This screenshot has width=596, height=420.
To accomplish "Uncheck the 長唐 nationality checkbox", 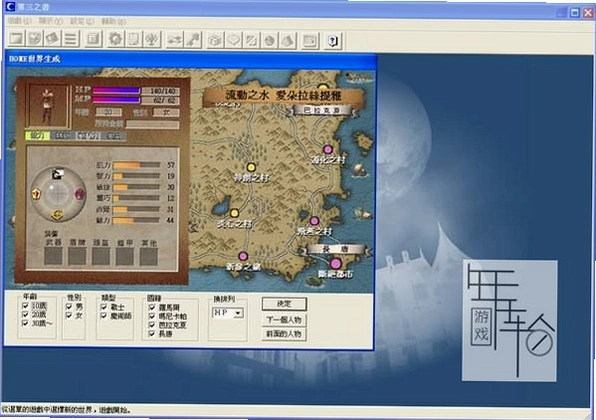I will coord(152,333).
